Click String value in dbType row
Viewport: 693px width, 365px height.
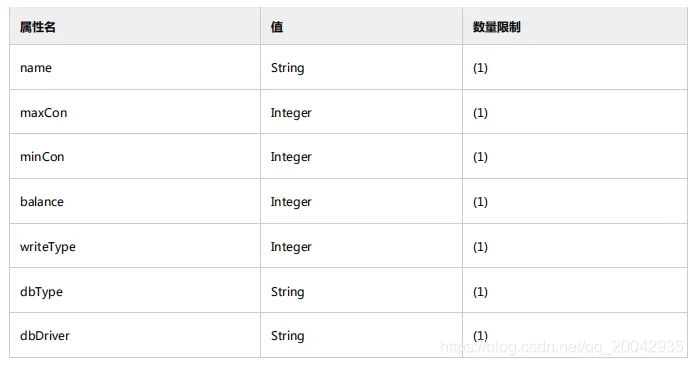coord(287,292)
